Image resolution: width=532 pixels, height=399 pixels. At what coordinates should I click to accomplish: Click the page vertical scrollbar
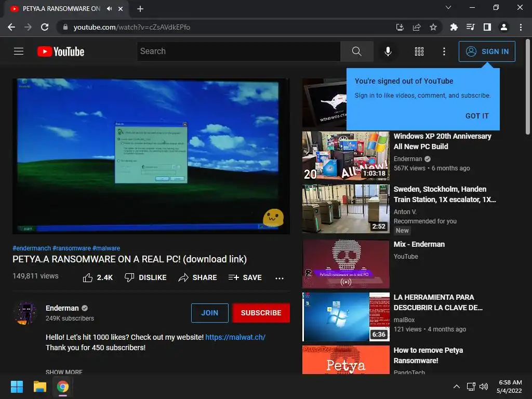coord(528,87)
